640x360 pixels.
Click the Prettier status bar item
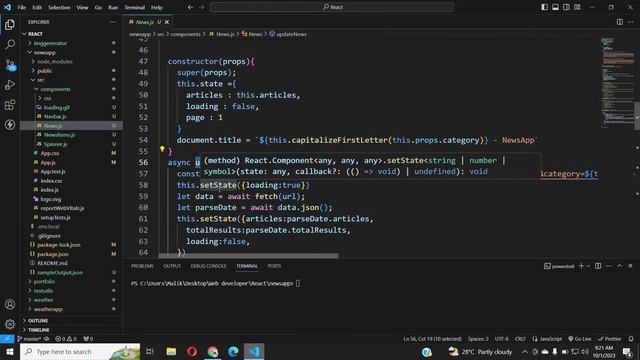point(609,339)
